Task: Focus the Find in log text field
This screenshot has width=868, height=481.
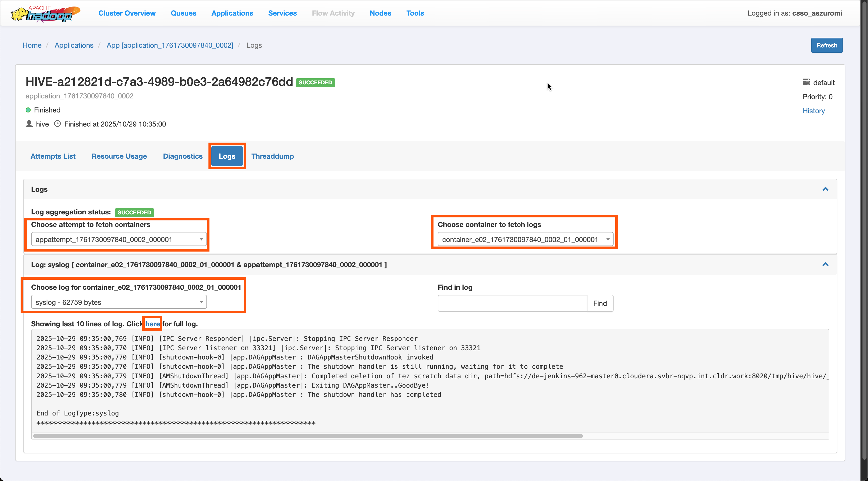Action: click(x=512, y=303)
